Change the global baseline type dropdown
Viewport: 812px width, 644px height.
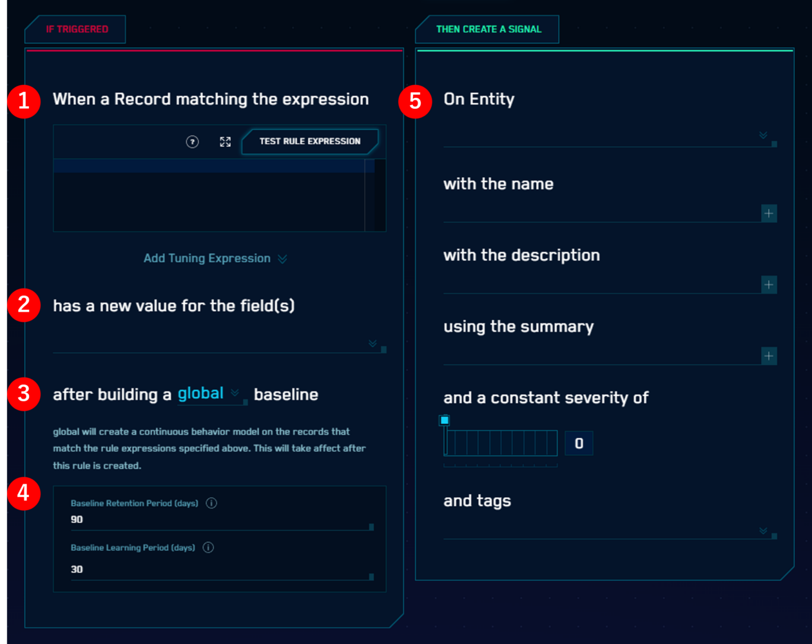(x=235, y=393)
